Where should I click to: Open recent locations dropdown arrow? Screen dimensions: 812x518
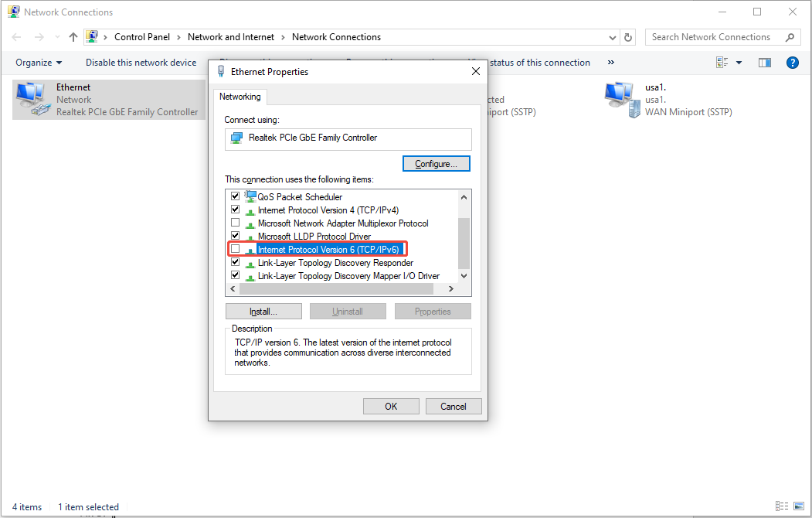(x=57, y=37)
